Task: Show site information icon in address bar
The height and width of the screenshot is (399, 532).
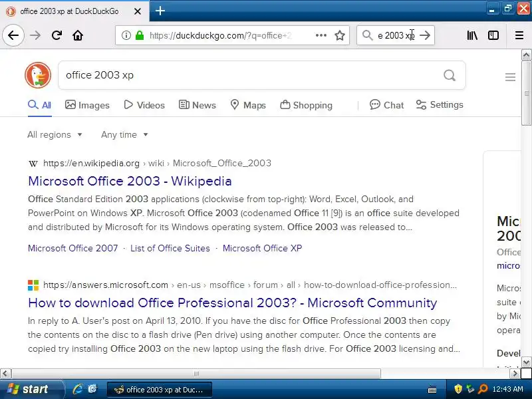Action: tap(126, 35)
